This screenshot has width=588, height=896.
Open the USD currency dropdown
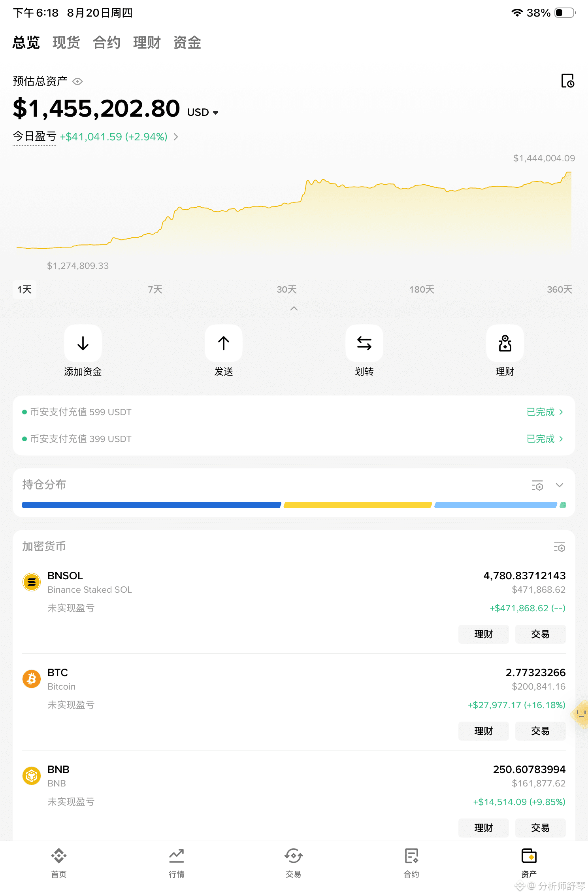tap(203, 112)
